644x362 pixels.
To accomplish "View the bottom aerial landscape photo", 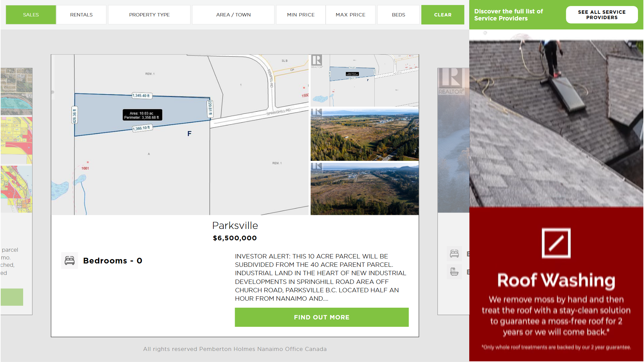I will [x=364, y=189].
